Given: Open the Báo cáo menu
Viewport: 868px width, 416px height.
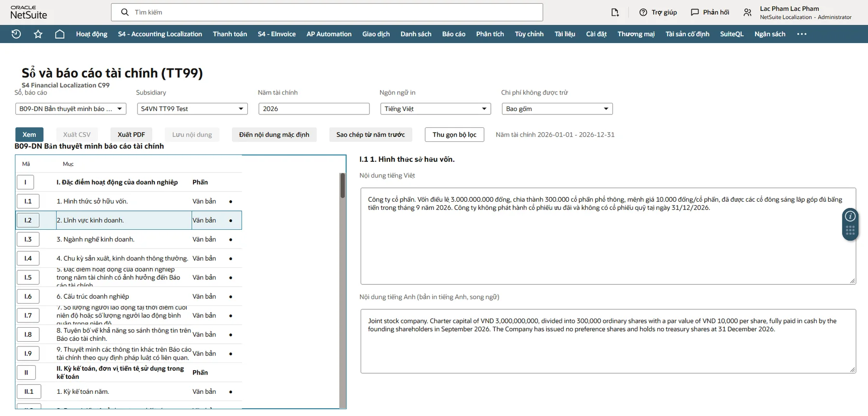Looking at the screenshot, I should tap(454, 34).
